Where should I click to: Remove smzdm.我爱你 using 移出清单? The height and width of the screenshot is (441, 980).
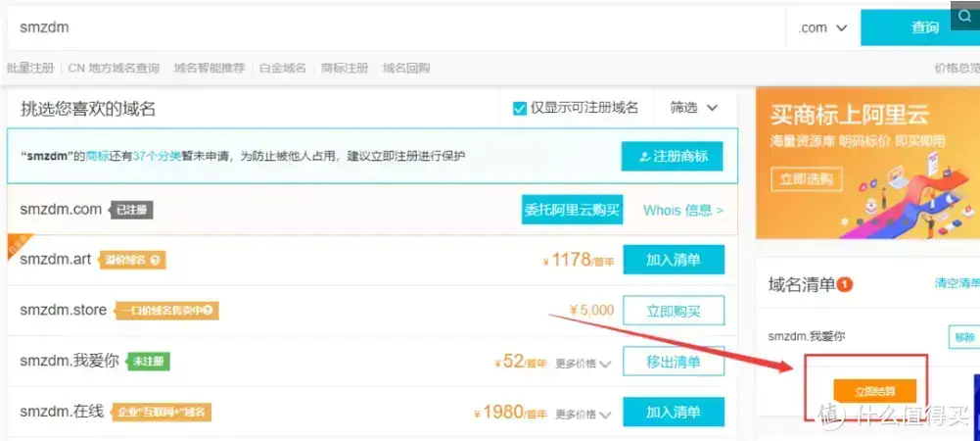(x=674, y=362)
